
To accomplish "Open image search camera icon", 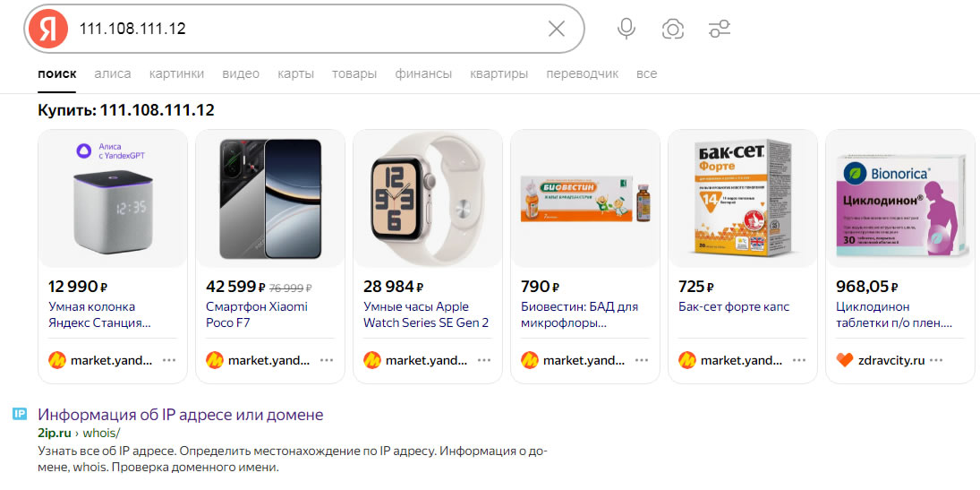I will pyautogui.click(x=673, y=29).
